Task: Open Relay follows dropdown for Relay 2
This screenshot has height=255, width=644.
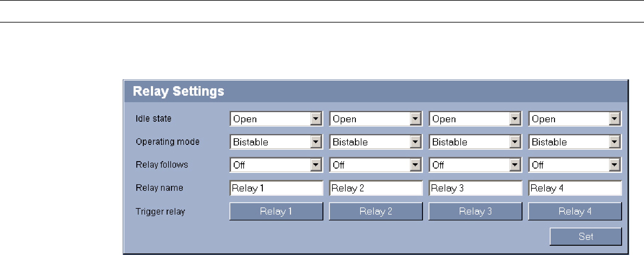Action: (x=376, y=165)
